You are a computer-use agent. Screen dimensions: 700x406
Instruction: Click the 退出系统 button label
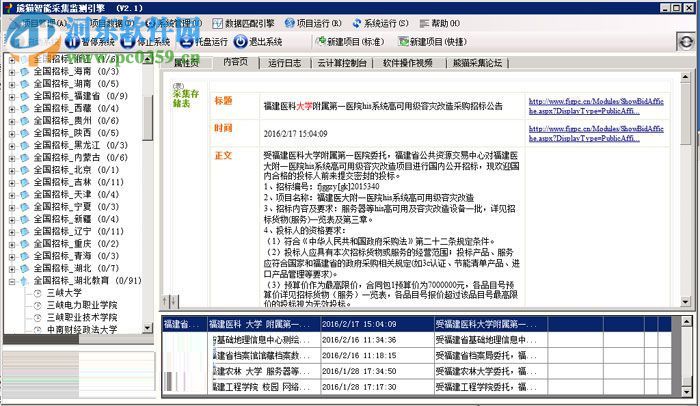(x=266, y=42)
